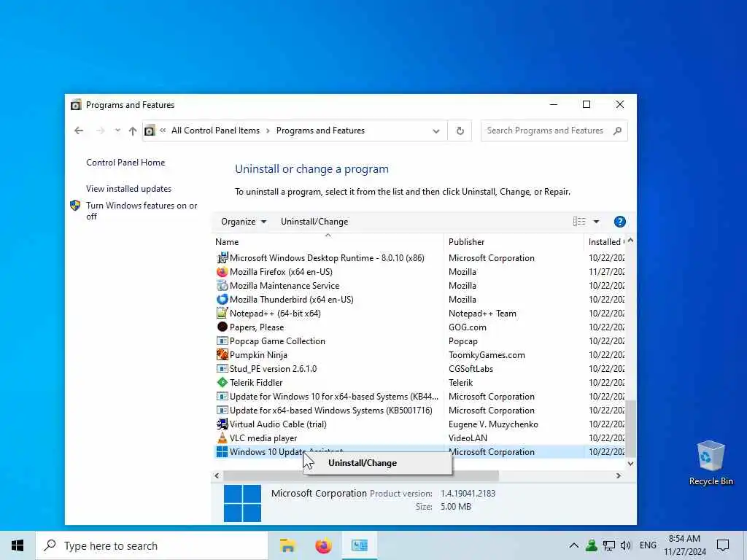Select Uninstall/Change from the context menu
747x560 pixels.
[377, 463]
